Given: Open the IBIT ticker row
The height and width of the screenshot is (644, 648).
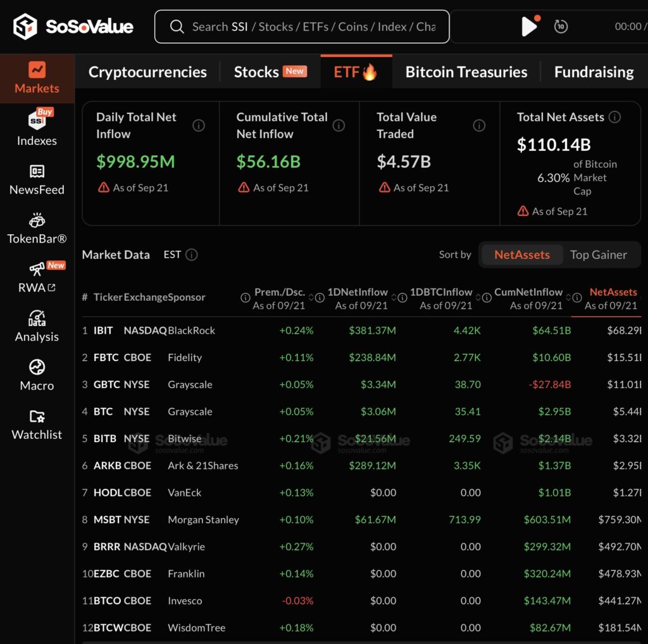Looking at the screenshot, I should 361,331.
